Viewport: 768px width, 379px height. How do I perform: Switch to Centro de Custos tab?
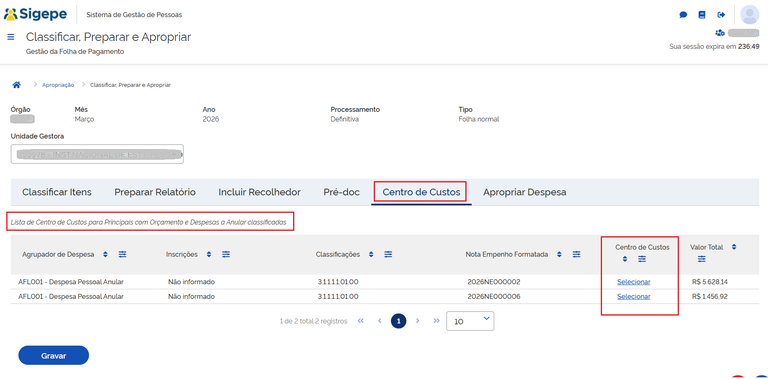[x=421, y=192]
